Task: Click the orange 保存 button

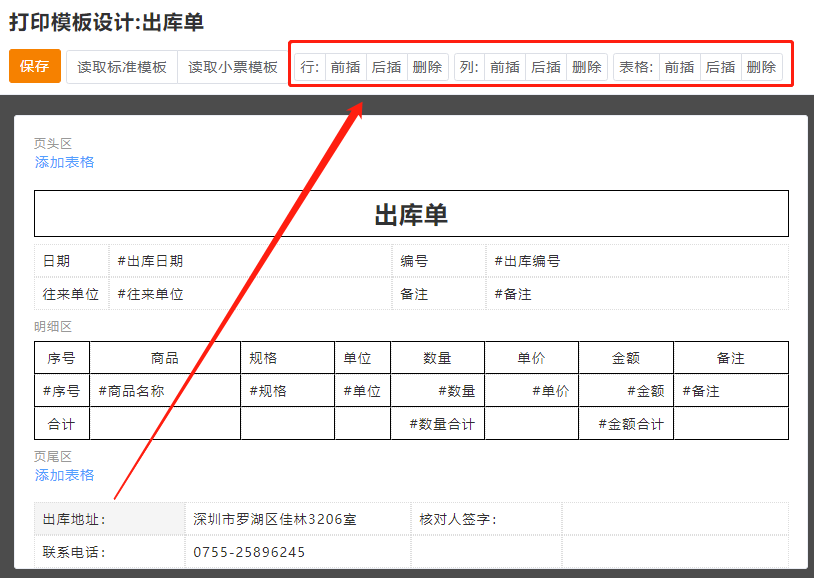Action: point(35,67)
